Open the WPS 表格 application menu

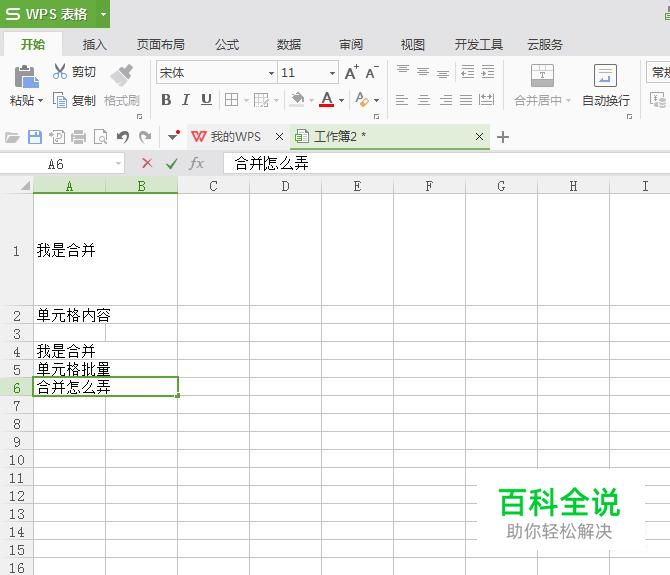click(55, 14)
